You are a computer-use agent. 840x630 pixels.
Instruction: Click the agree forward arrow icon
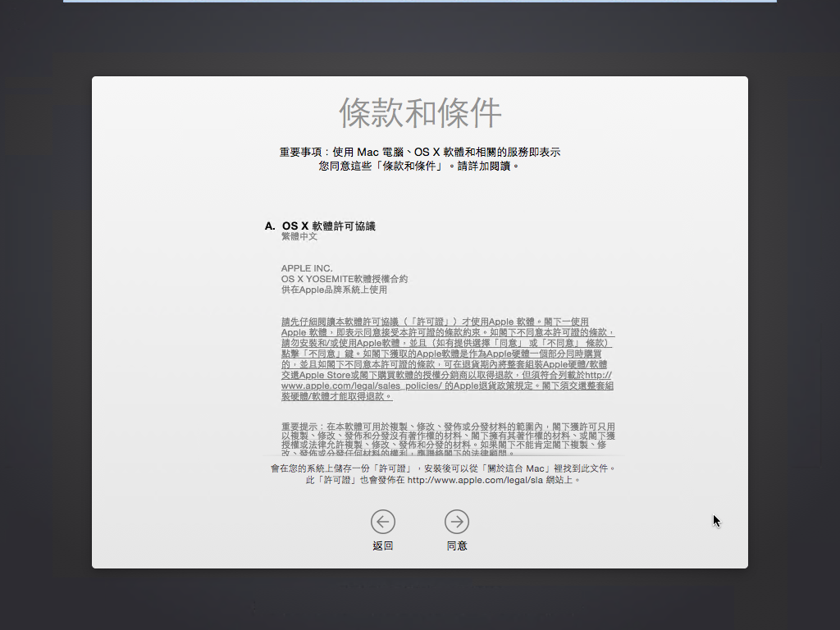[x=456, y=521]
